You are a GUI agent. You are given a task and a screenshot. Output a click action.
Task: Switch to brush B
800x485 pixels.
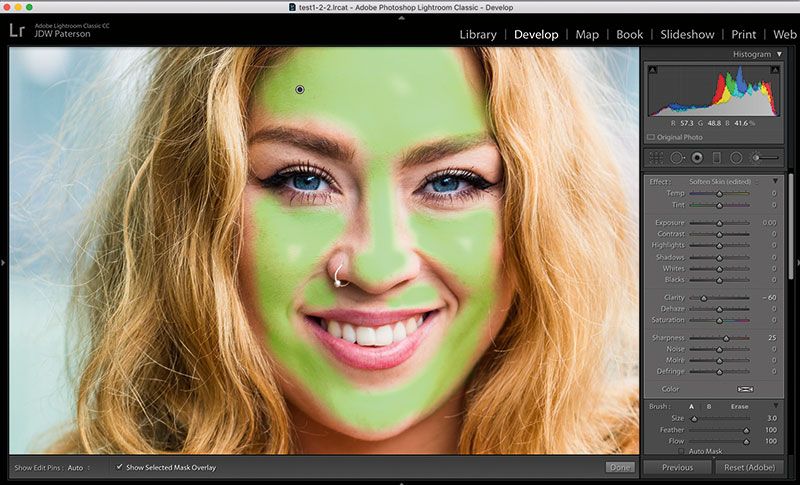click(708, 406)
